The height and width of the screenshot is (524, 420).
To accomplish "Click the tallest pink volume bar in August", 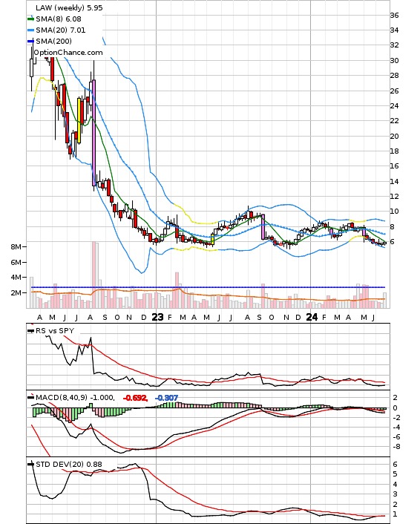I will pyautogui.click(x=94, y=275).
